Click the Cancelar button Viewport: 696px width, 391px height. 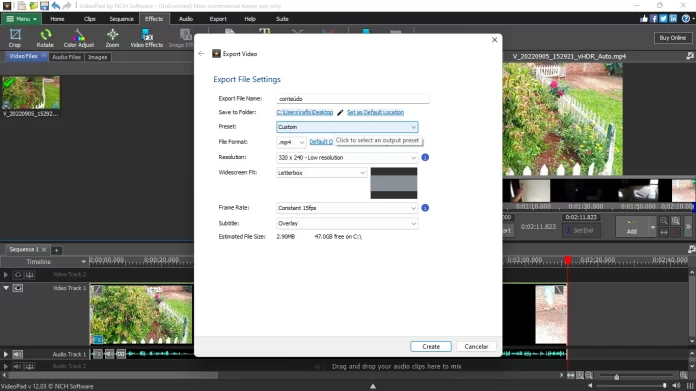(476, 347)
